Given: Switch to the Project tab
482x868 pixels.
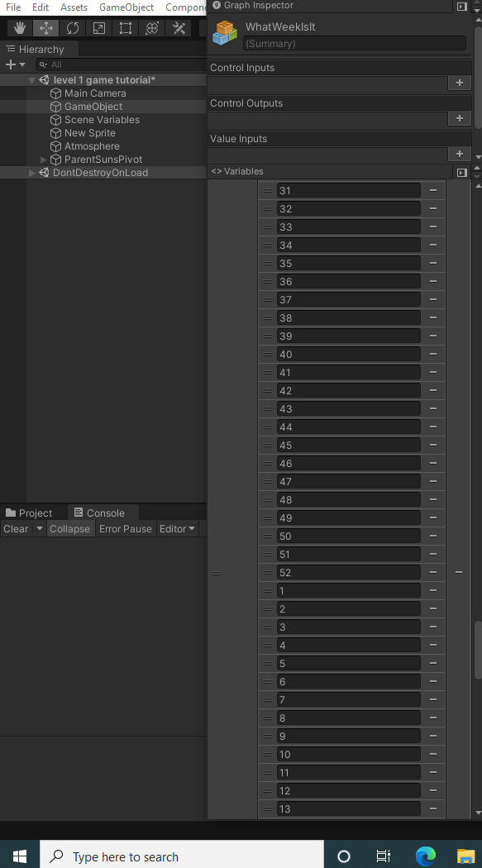Looking at the screenshot, I should tap(29, 513).
